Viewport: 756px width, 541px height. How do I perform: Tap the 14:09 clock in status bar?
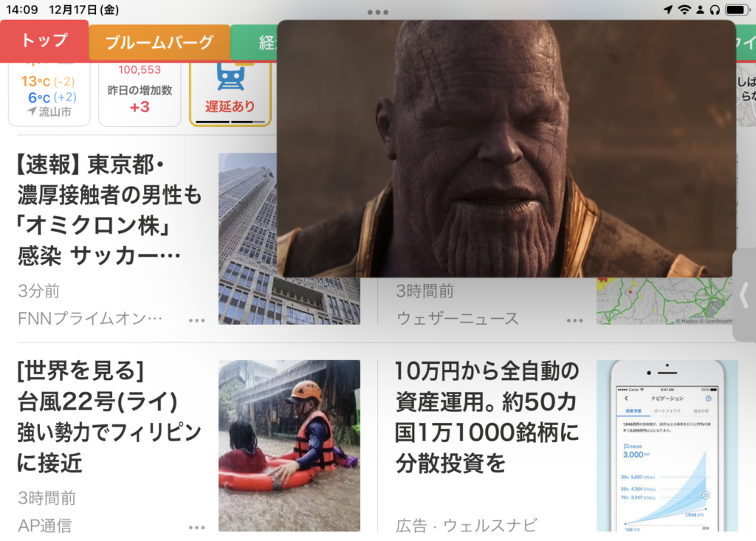(22, 10)
